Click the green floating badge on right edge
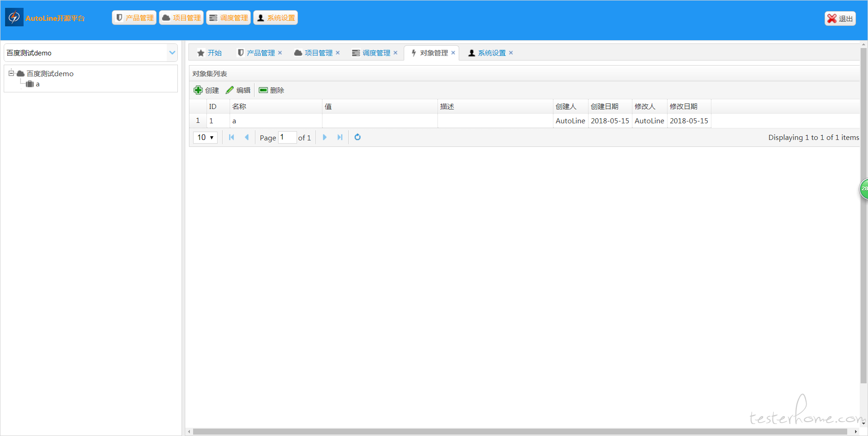The height and width of the screenshot is (436, 868). [864, 188]
